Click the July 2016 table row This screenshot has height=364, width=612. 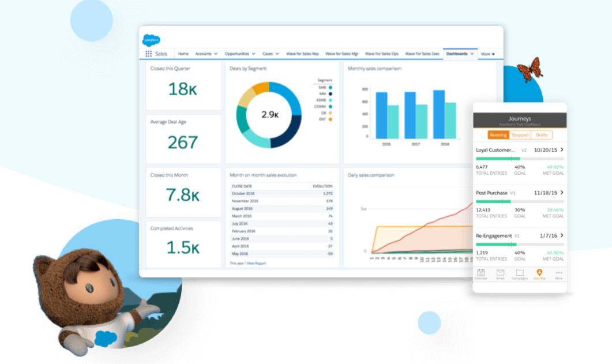point(282,224)
